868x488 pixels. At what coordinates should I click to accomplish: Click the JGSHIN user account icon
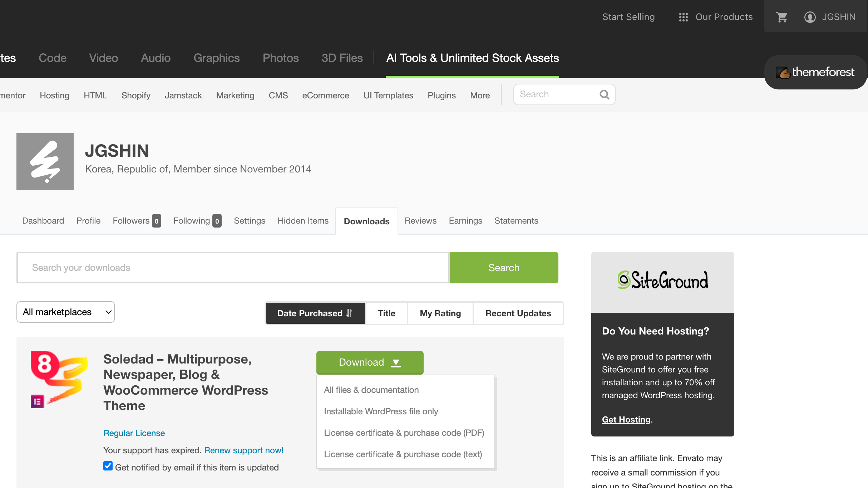[810, 17]
